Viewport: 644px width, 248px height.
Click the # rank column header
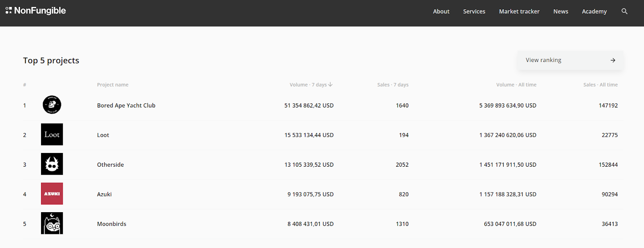pyautogui.click(x=25, y=85)
